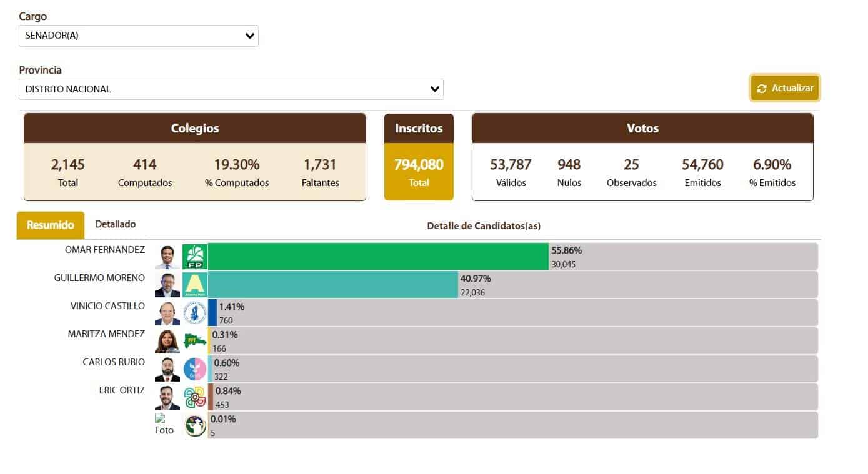Click Guillermo Moreno's teal results bar
Viewport: 868px width, 474px height.
(333, 285)
